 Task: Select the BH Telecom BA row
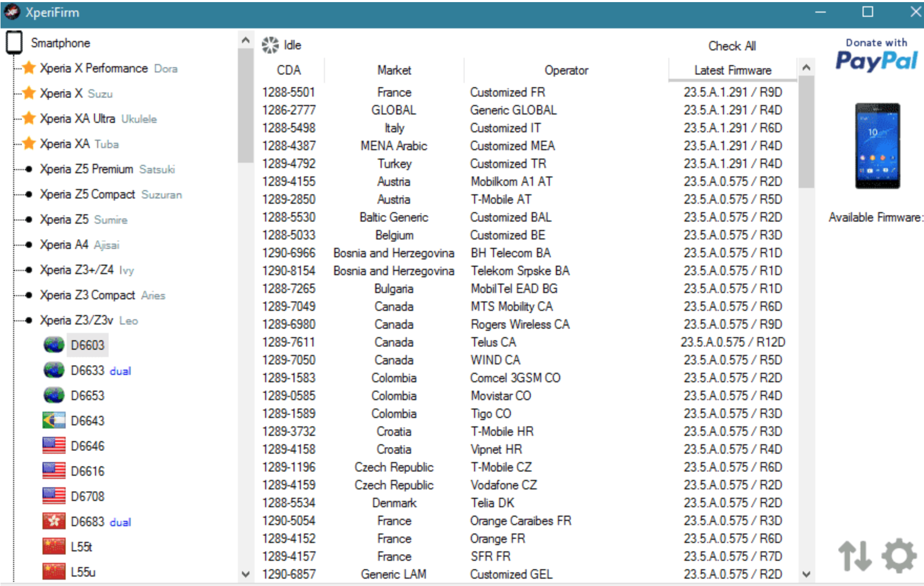(527, 253)
